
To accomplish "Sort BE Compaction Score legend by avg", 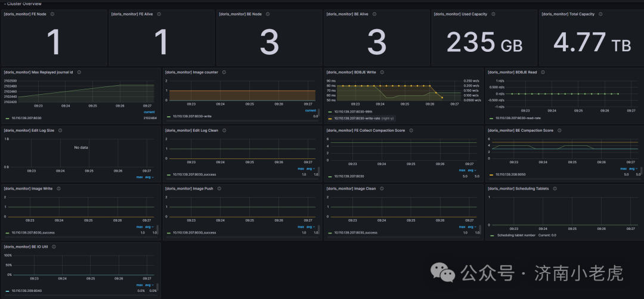I will click(x=634, y=169).
